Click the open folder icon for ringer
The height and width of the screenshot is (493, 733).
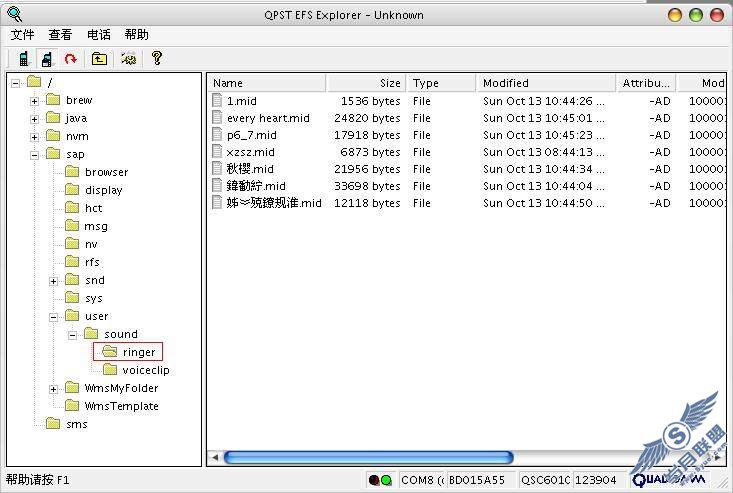click(x=109, y=351)
